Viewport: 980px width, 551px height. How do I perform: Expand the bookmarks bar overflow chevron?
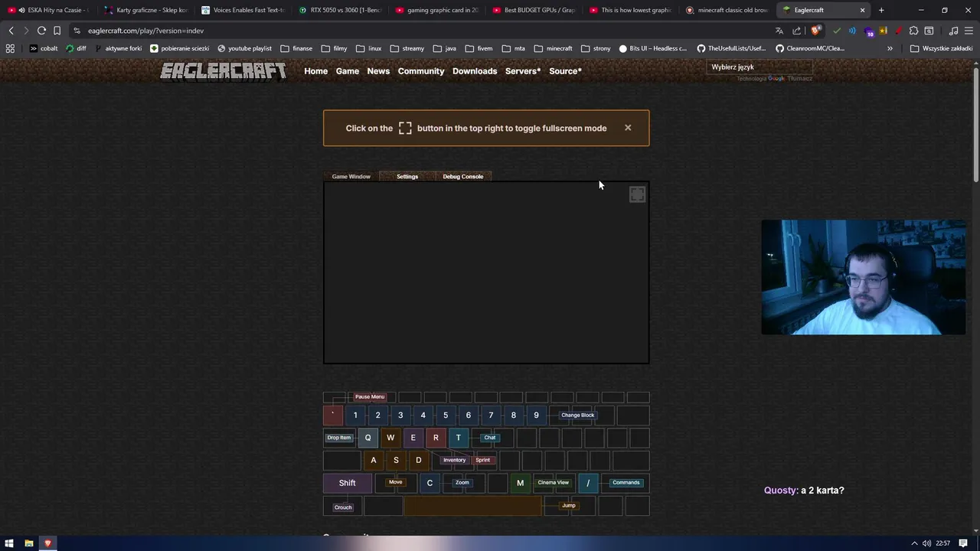890,48
